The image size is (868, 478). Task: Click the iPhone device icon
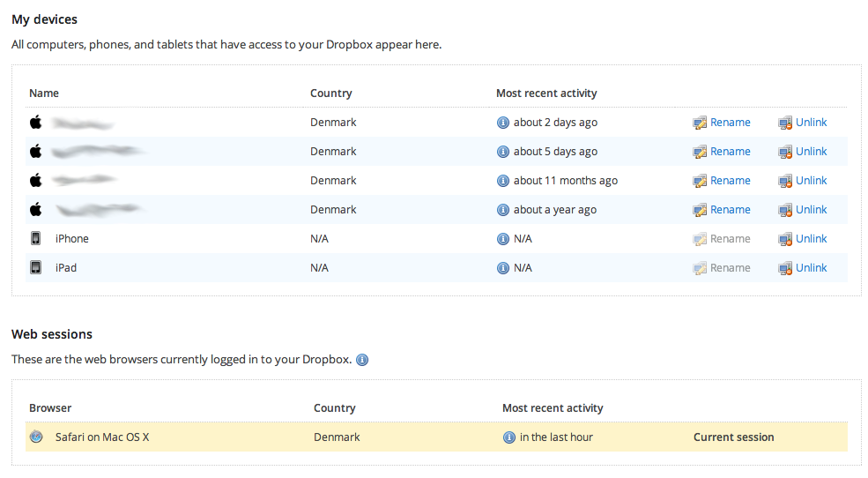click(36, 239)
